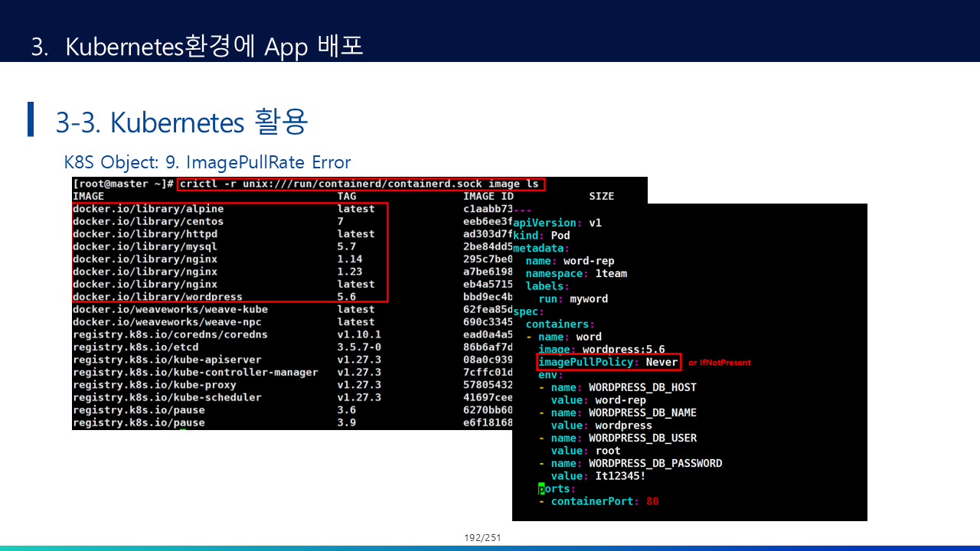Click the YAML key "labels:"
The width and height of the screenshot is (980, 551).
(x=548, y=286)
